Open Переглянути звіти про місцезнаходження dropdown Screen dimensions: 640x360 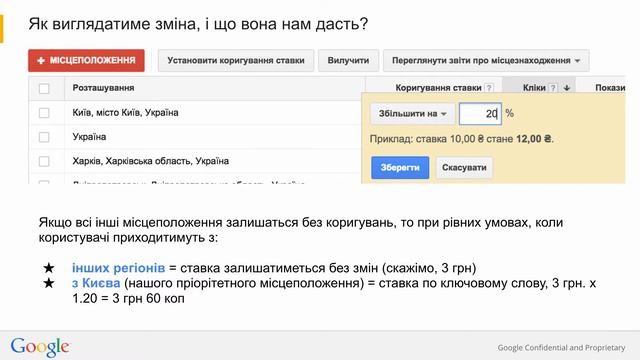click(x=486, y=60)
